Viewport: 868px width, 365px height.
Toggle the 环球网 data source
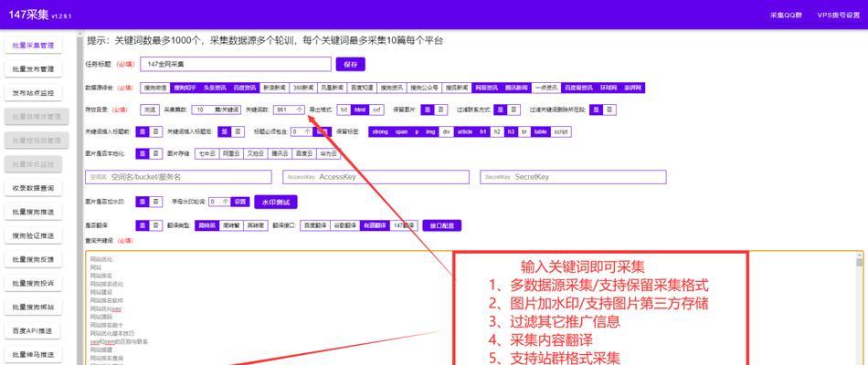click(608, 88)
